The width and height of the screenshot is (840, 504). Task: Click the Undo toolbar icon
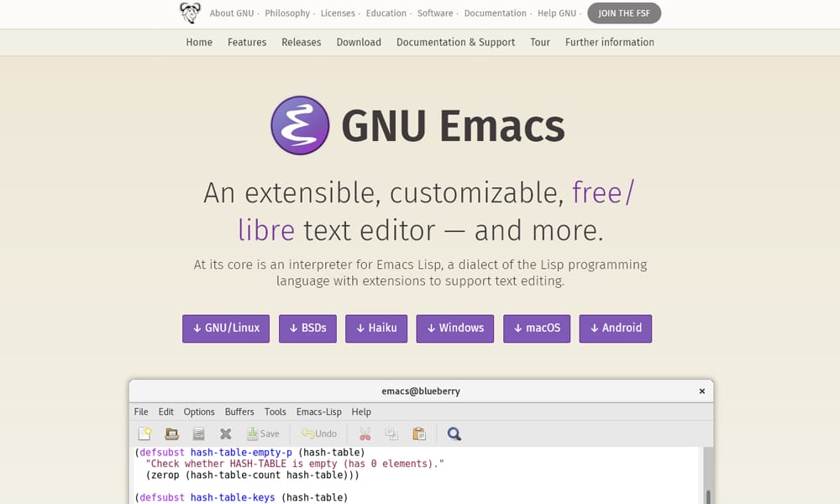click(318, 433)
